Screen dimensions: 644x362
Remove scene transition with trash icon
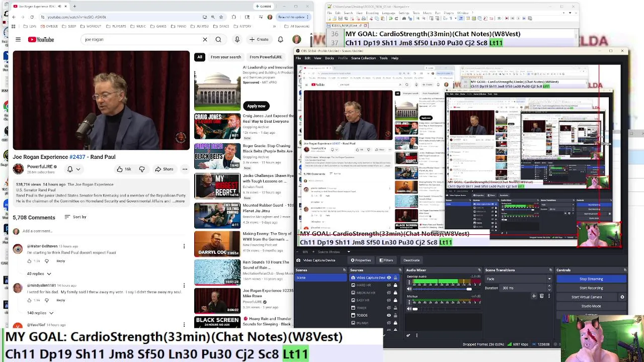(x=542, y=296)
